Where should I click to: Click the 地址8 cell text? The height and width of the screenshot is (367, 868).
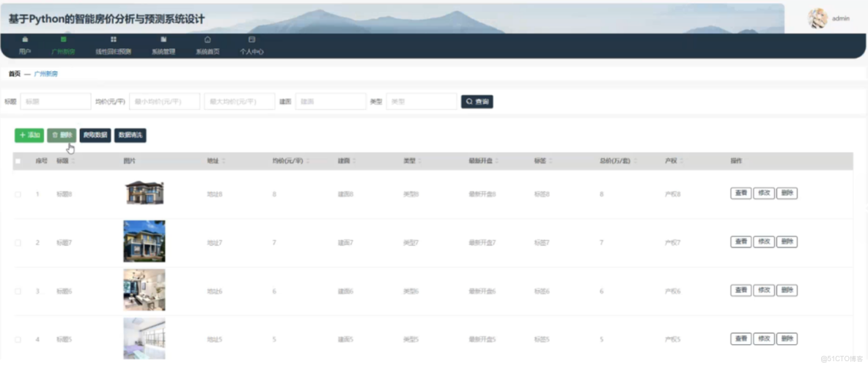tap(215, 194)
